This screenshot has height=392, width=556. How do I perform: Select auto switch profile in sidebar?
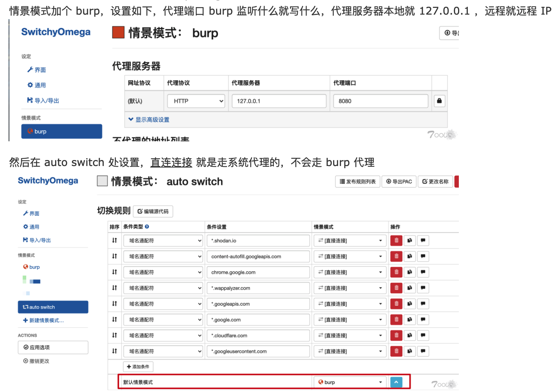(53, 307)
